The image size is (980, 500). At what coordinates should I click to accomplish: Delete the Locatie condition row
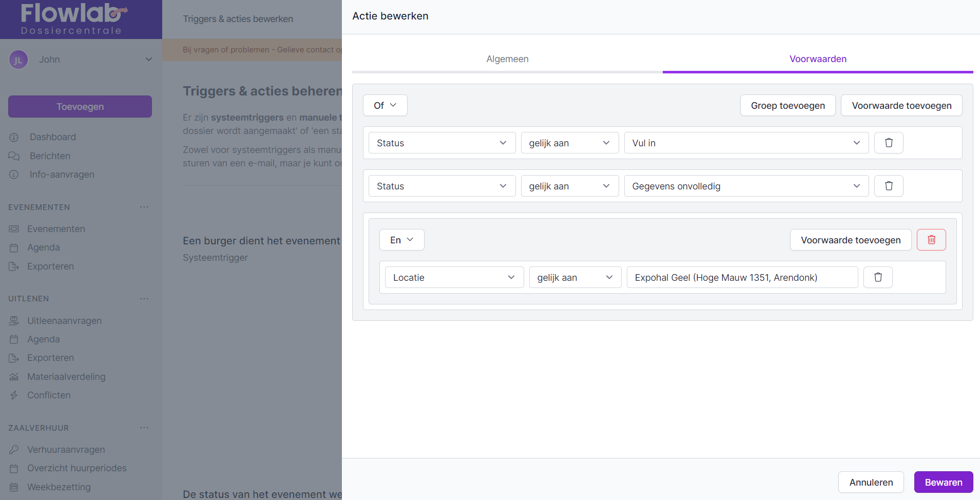pyautogui.click(x=878, y=277)
